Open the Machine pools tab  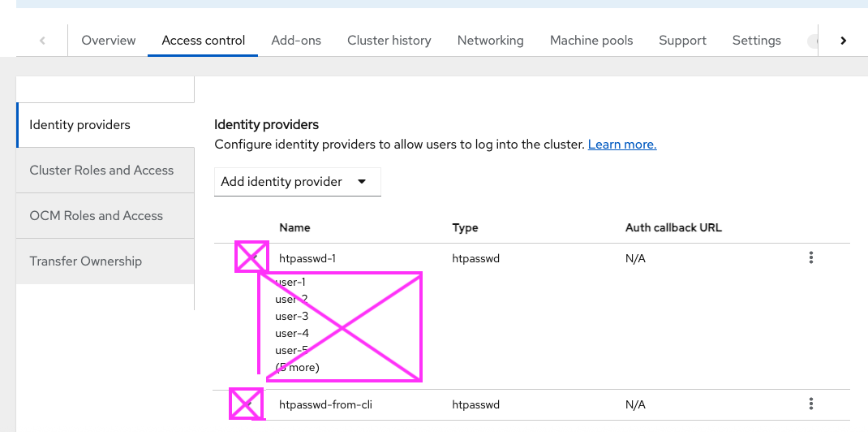[x=591, y=41]
